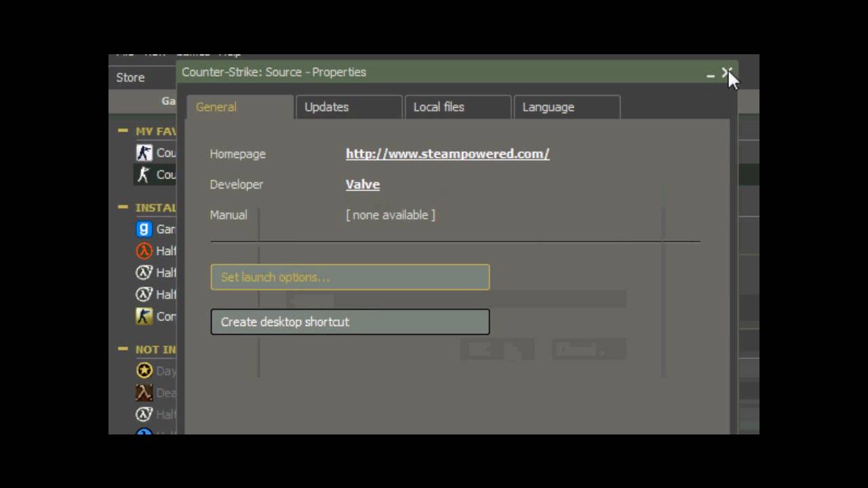Click the 'Counter-Strike: Source - Properties' title text
This screenshot has width=868, height=488.
pyautogui.click(x=274, y=72)
